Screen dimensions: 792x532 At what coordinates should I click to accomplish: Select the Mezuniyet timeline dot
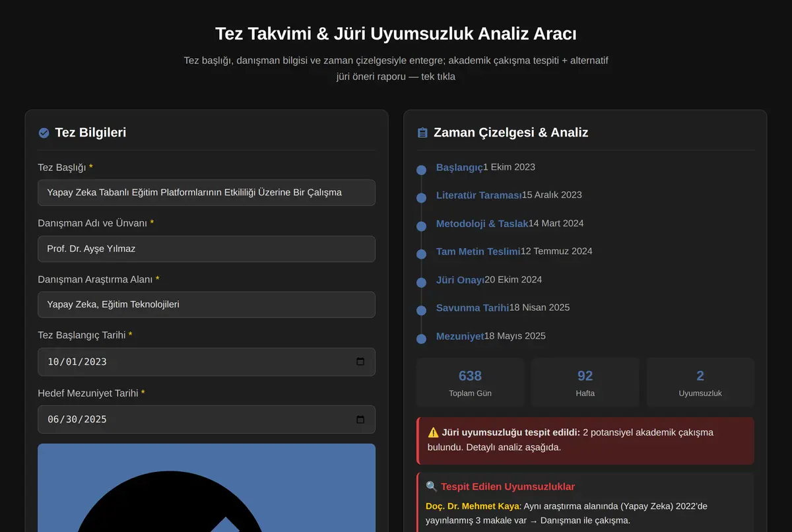tap(421, 339)
